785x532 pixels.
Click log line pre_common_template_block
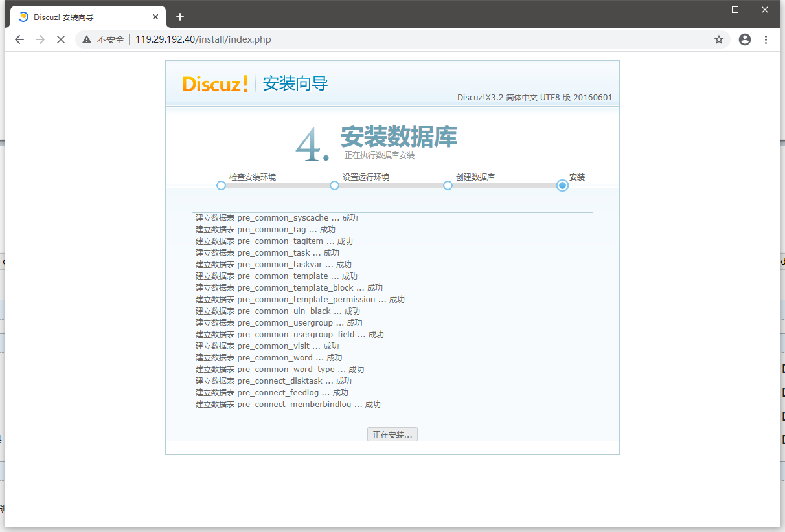[289, 288]
